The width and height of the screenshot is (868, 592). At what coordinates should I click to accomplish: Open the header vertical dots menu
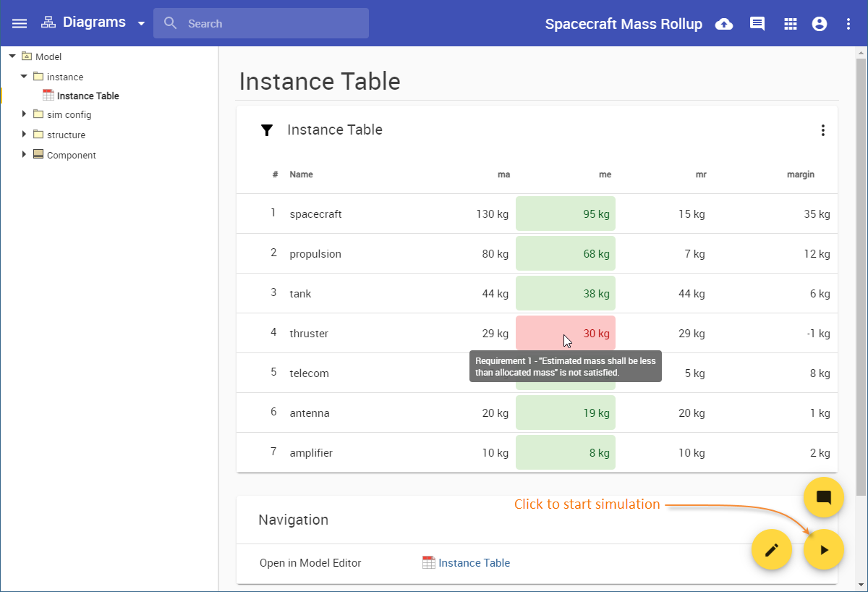(x=848, y=24)
